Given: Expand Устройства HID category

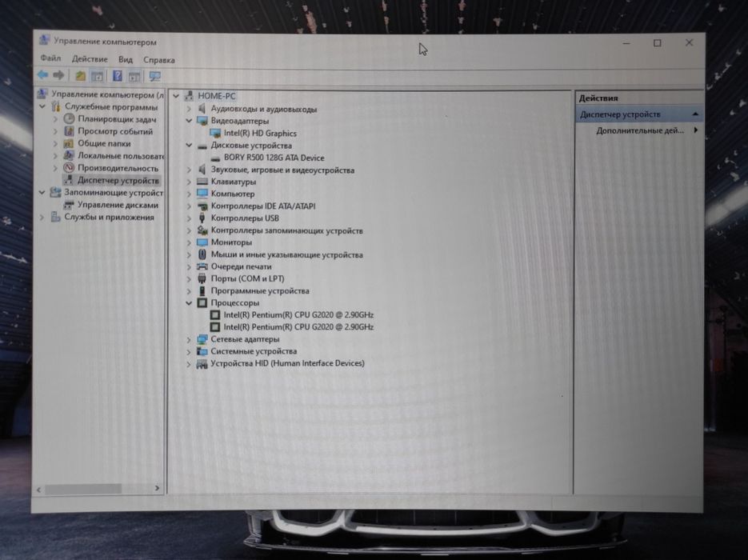Looking at the screenshot, I should tap(189, 363).
